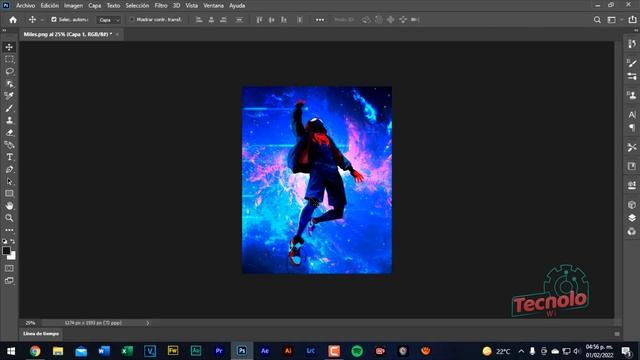The height and width of the screenshot is (360, 640).
Task: Select the Horizontal Type tool
Action: tap(9, 157)
